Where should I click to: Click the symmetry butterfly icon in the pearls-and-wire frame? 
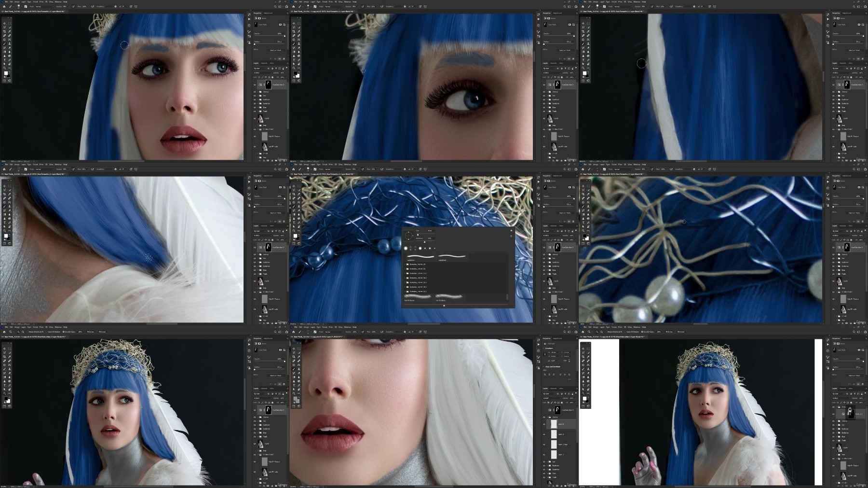(x=715, y=169)
